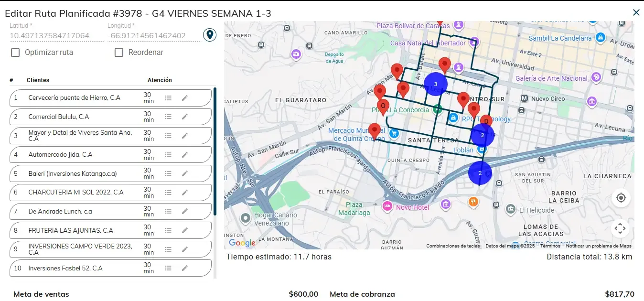The image size is (644, 301).
Task: Close the Editar Ruta Planificada dialog
Action: point(636,13)
